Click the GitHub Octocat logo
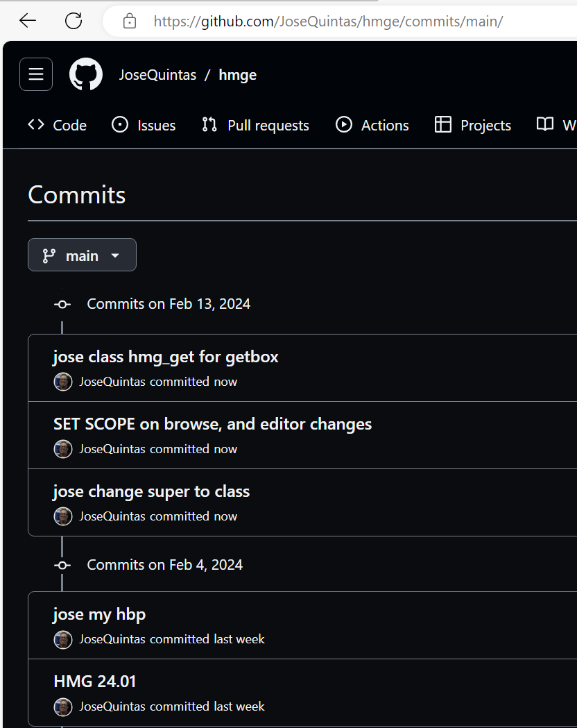Image resolution: width=577 pixels, height=728 pixels. point(86,74)
